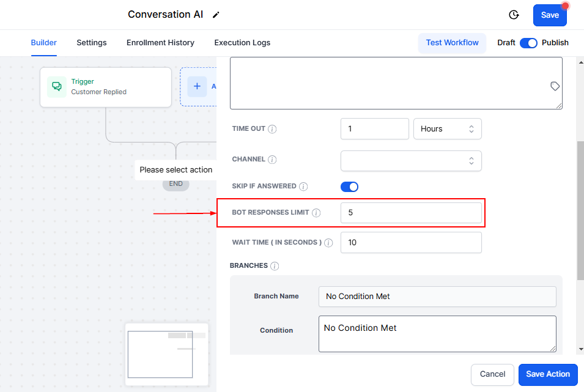Click the Bot Responses Limit field

411,213
